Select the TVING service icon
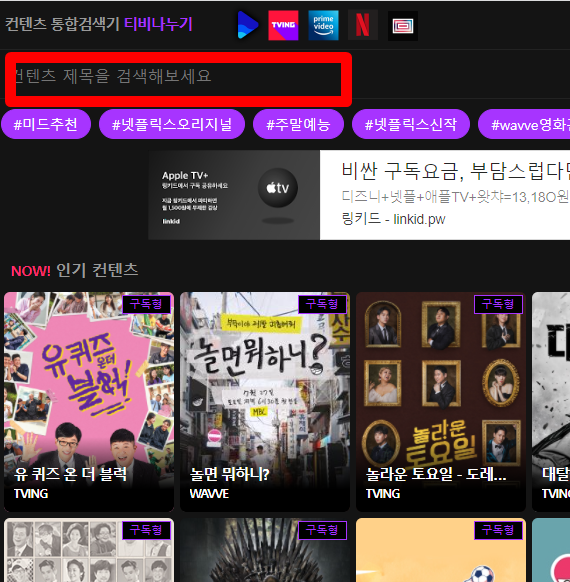The height and width of the screenshot is (582, 570). [x=283, y=25]
